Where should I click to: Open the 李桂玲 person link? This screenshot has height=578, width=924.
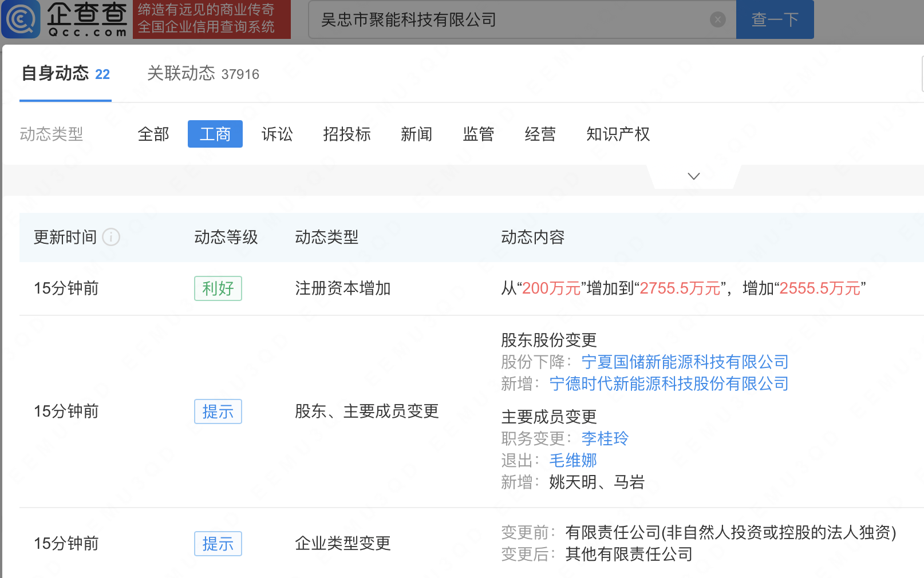click(605, 438)
